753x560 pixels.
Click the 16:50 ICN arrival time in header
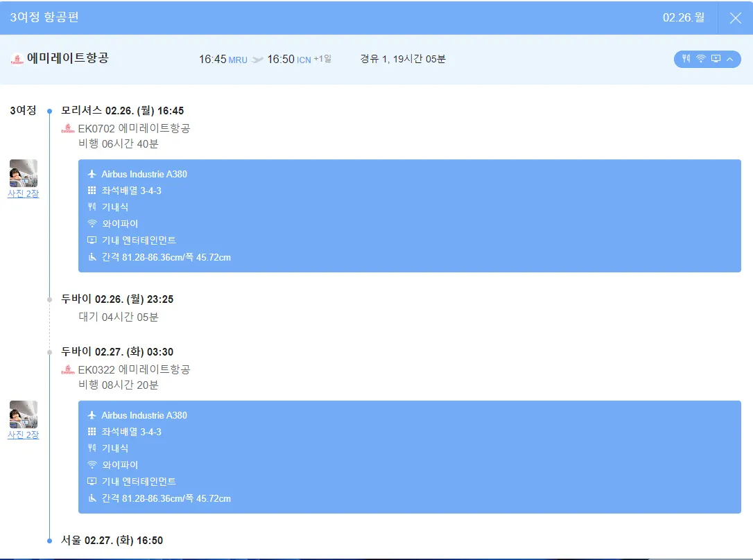coord(288,59)
